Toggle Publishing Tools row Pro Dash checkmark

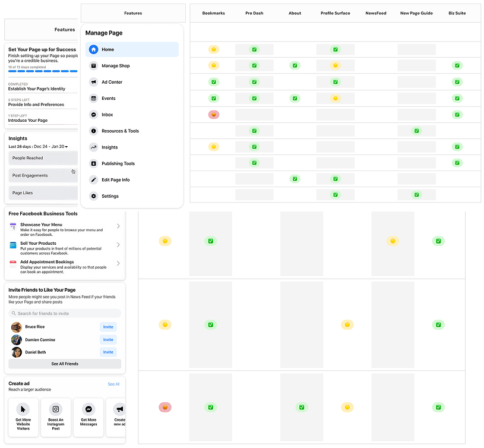click(254, 163)
